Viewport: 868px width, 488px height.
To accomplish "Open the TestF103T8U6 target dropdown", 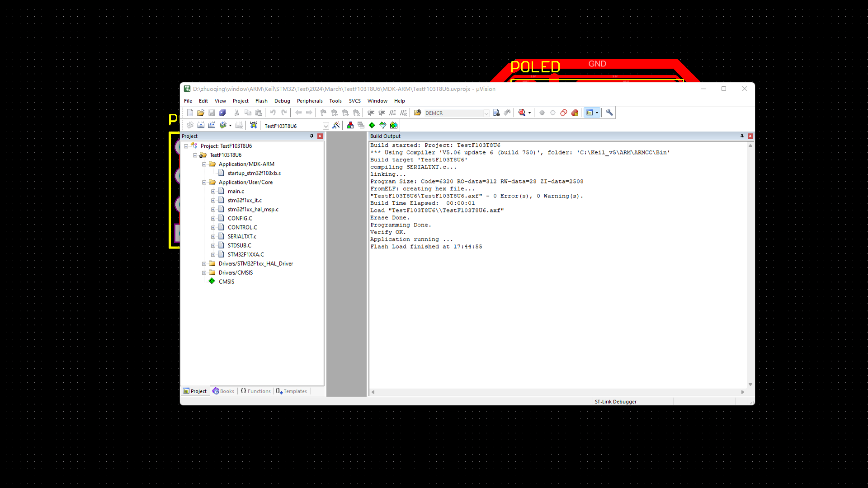I will click(x=325, y=126).
